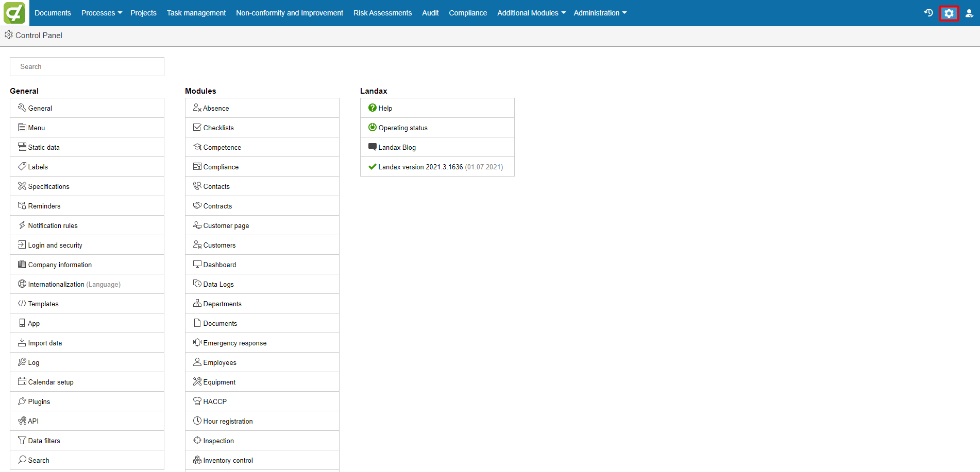The height and width of the screenshot is (472, 980).
Task: Click the Control Panel search field
Action: (87, 67)
